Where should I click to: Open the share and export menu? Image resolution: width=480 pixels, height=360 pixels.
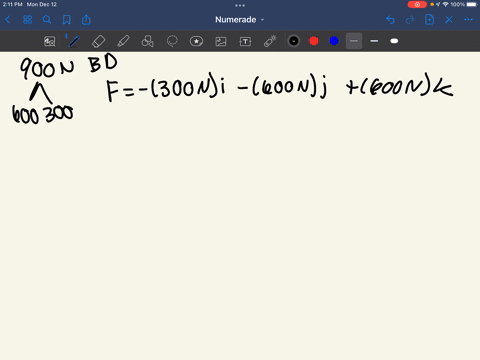pos(86,20)
